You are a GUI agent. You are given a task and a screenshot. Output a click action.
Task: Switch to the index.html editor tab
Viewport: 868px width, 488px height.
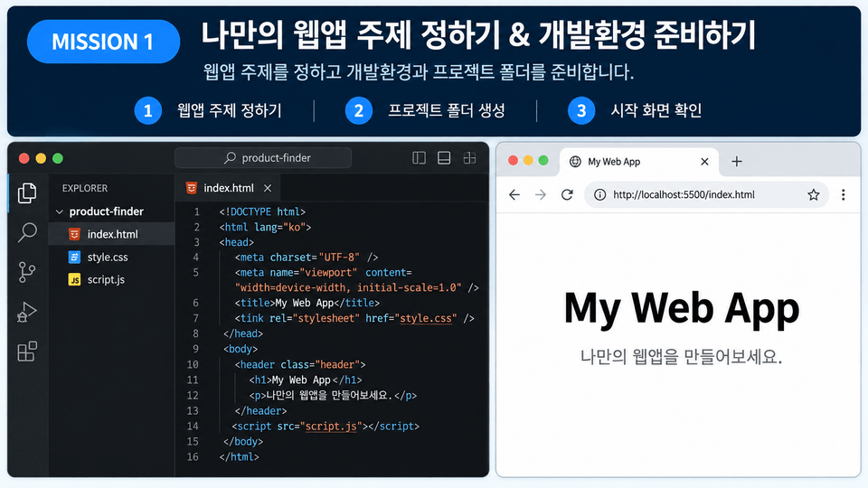pos(228,188)
